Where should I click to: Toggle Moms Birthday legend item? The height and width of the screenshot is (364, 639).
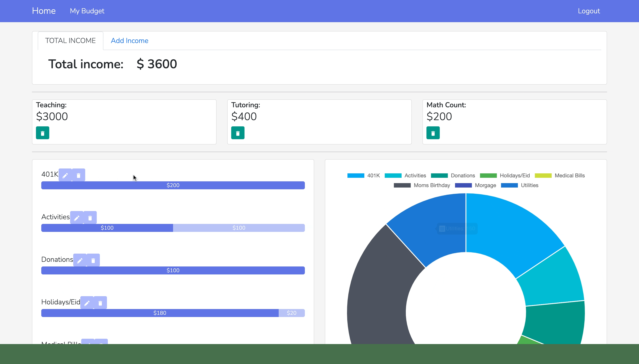click(x=422, y=185)
